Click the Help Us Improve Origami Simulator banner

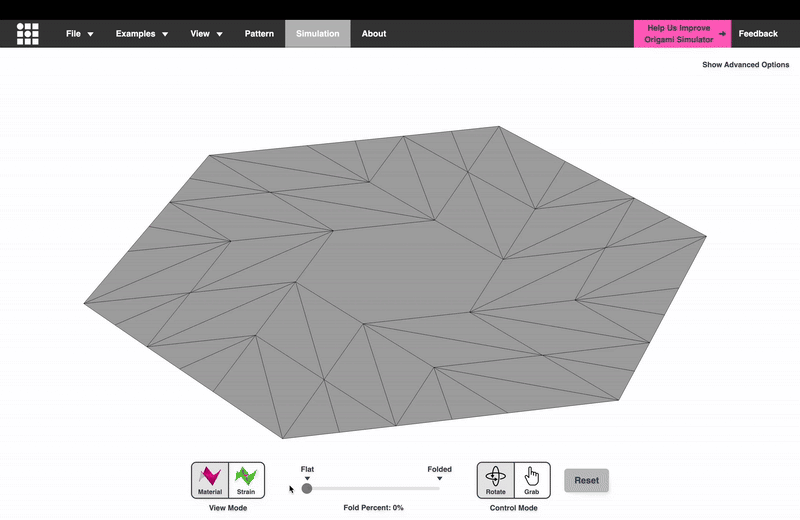click(x=682, y=34)
